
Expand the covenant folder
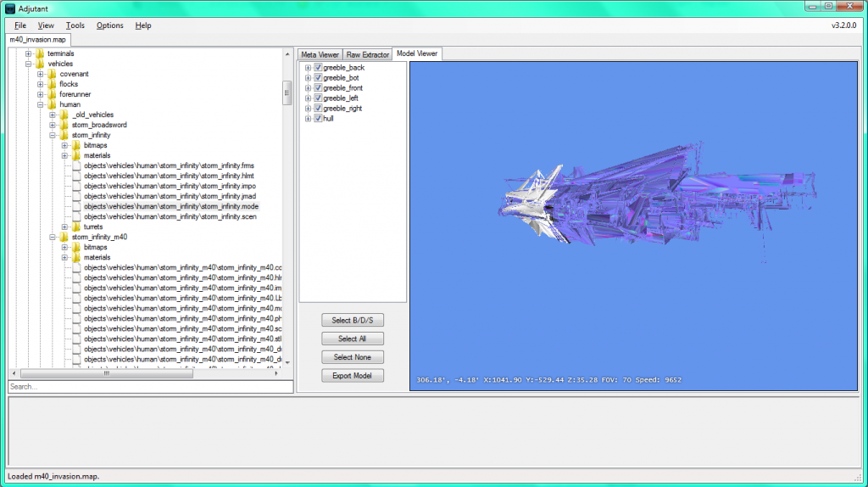pyautogui.click(x=41, y=74)
